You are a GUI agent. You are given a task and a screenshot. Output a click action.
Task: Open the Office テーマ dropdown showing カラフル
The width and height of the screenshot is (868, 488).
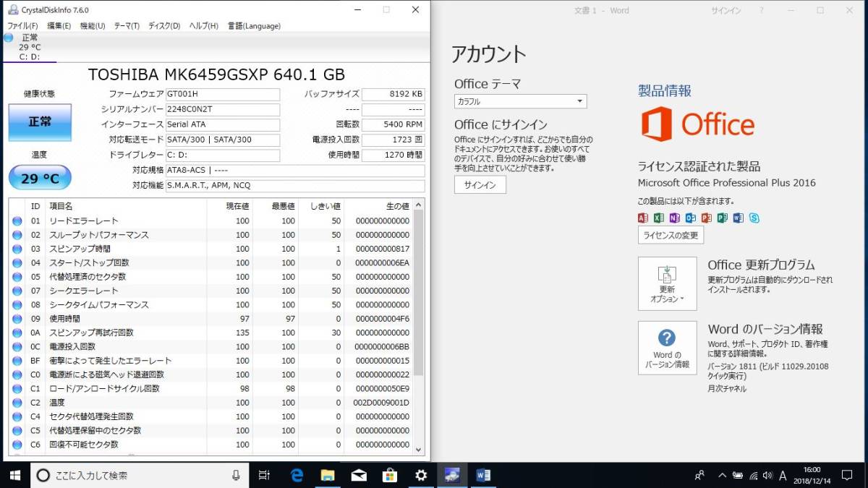point(519,101)
